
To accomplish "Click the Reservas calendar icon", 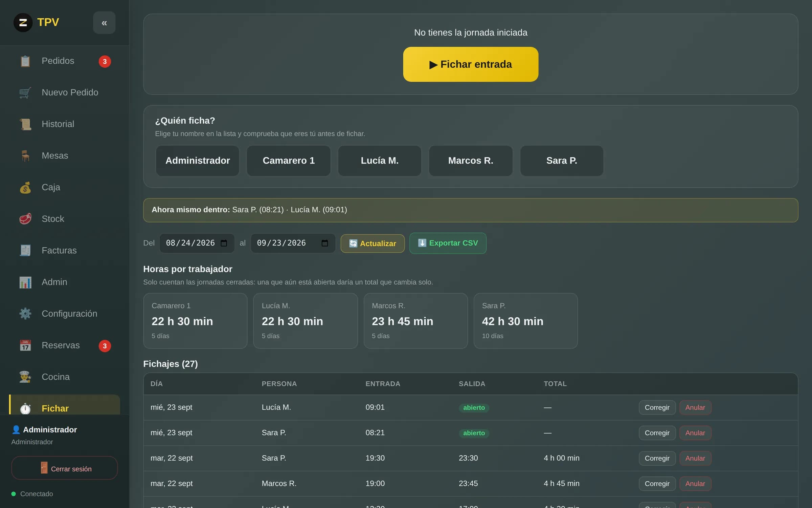I will 25,345.
